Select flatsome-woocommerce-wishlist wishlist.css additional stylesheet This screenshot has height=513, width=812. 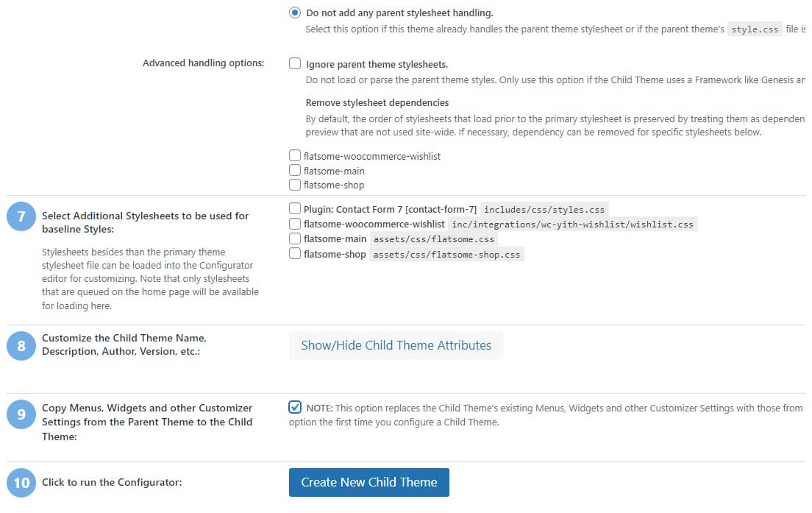coord(293,224)
